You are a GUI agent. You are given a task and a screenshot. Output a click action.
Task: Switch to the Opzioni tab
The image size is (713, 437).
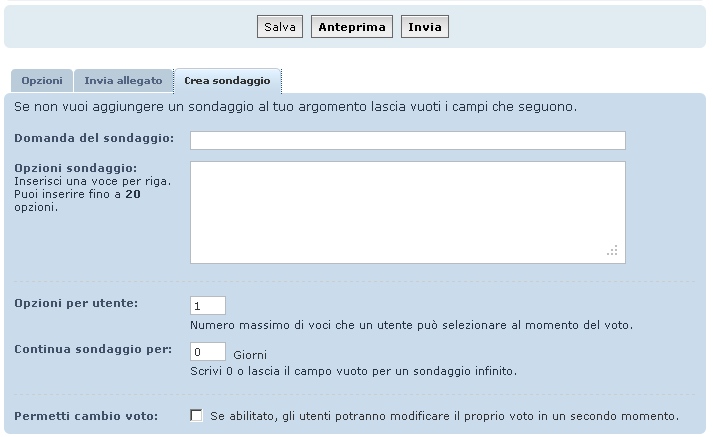coord(42,81)
